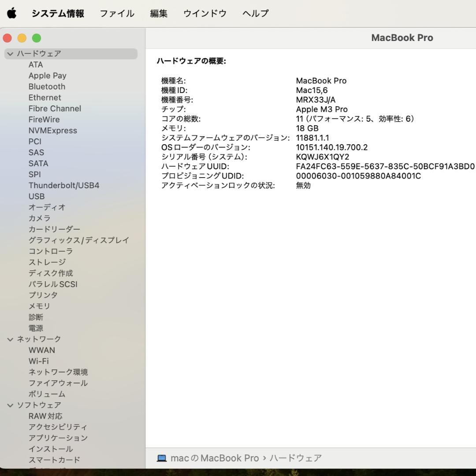Screen dimensions: 476x476
Task: Click the laptop icon in the breadcrumb bar
Action: (161, 458)
